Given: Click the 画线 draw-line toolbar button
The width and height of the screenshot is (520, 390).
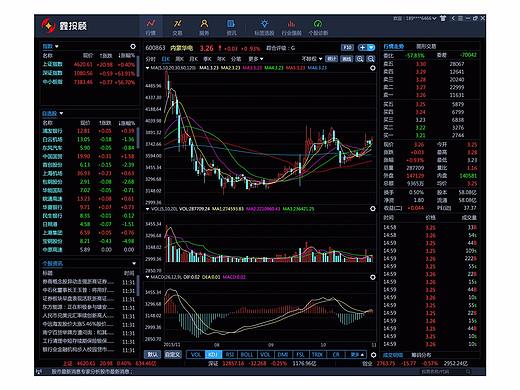Looking at the screenshot, I should tap(347, 59).
